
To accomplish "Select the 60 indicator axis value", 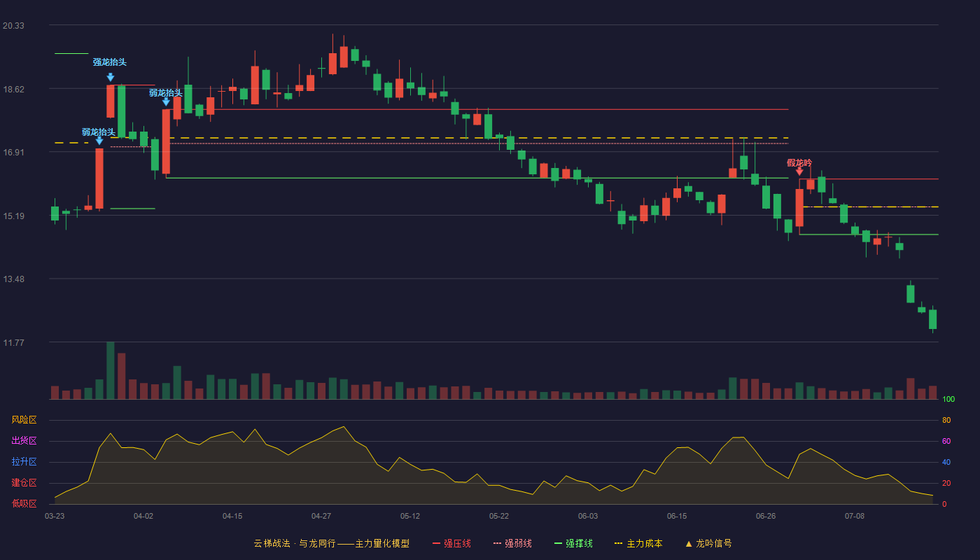I will tap(946, 442).
